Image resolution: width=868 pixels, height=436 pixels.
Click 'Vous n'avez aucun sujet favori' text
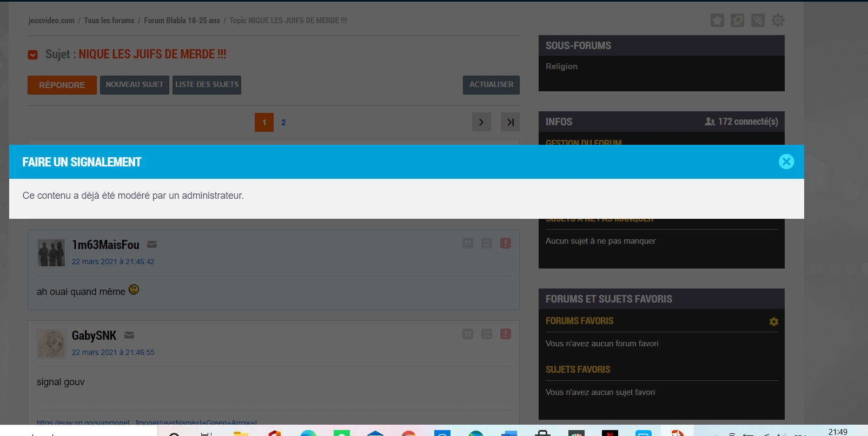click(x=600, y=392)
